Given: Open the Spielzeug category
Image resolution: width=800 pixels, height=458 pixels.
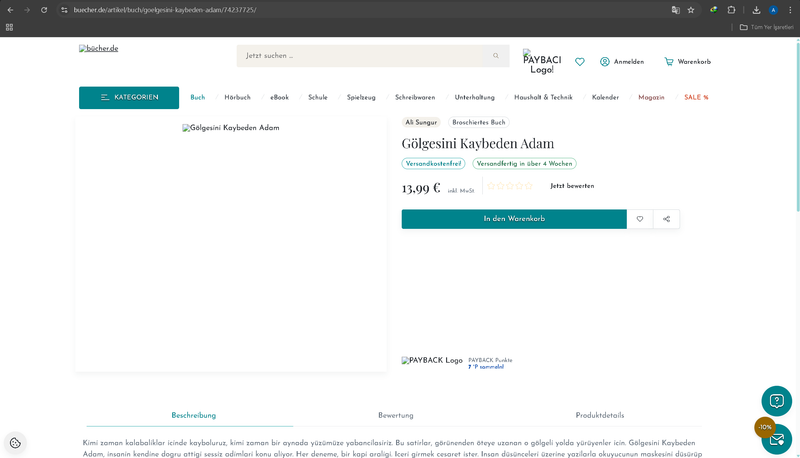Looking at the screenshot, I should pyautogui.click(x=361, y=97).
